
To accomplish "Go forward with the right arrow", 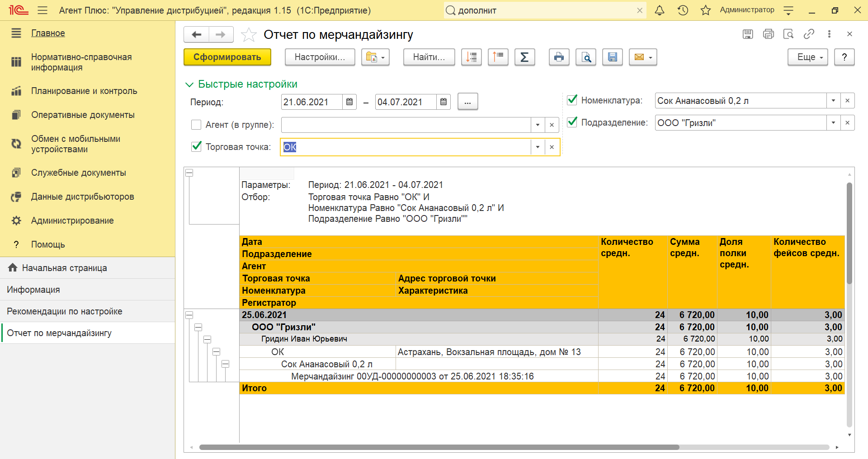I will 221,34.
